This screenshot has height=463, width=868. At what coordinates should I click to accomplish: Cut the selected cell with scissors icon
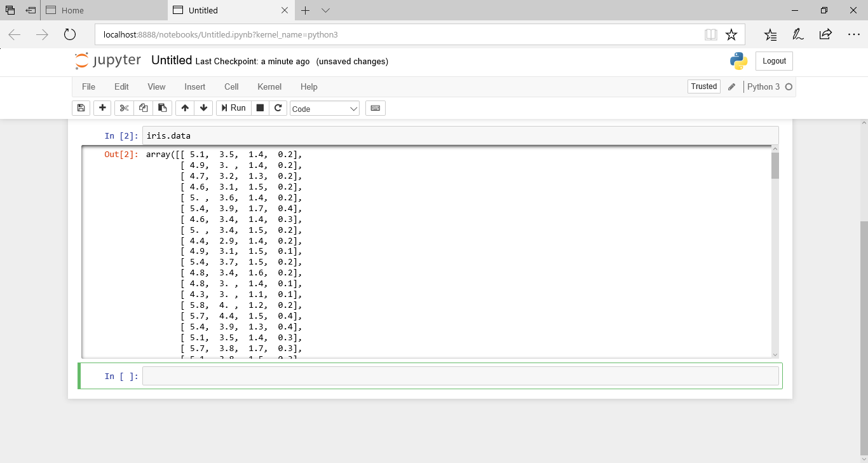point(123,107)
